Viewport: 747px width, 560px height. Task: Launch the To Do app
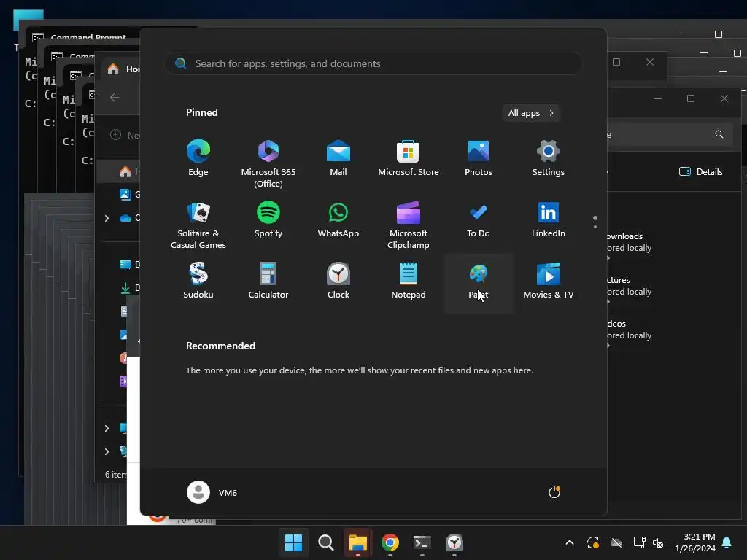pyautogui.click(x=479, y=219)
